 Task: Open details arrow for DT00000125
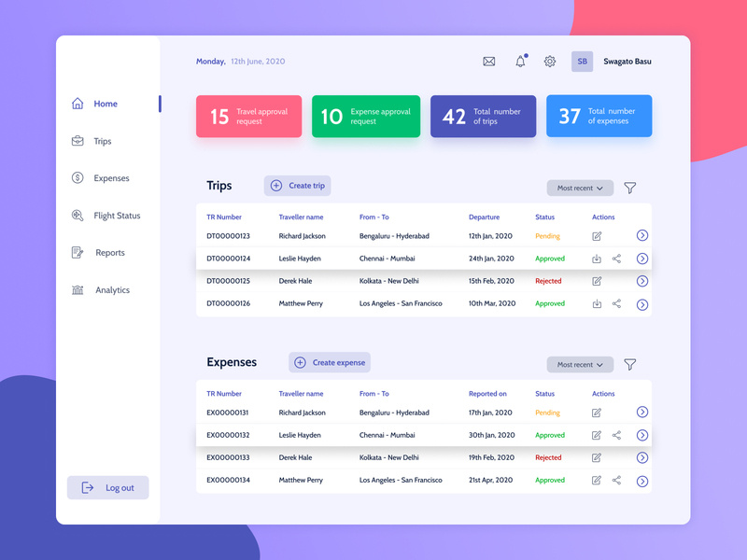pos(642,281)
